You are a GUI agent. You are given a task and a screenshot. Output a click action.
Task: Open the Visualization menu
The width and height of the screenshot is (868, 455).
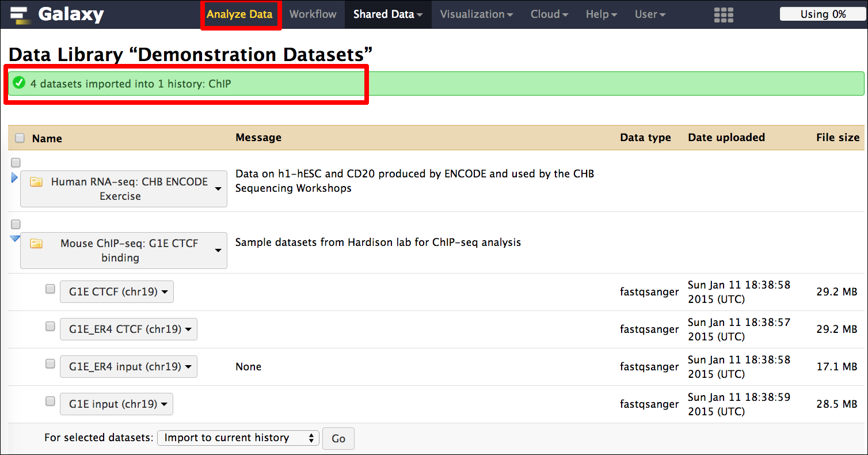coord(476,14)
